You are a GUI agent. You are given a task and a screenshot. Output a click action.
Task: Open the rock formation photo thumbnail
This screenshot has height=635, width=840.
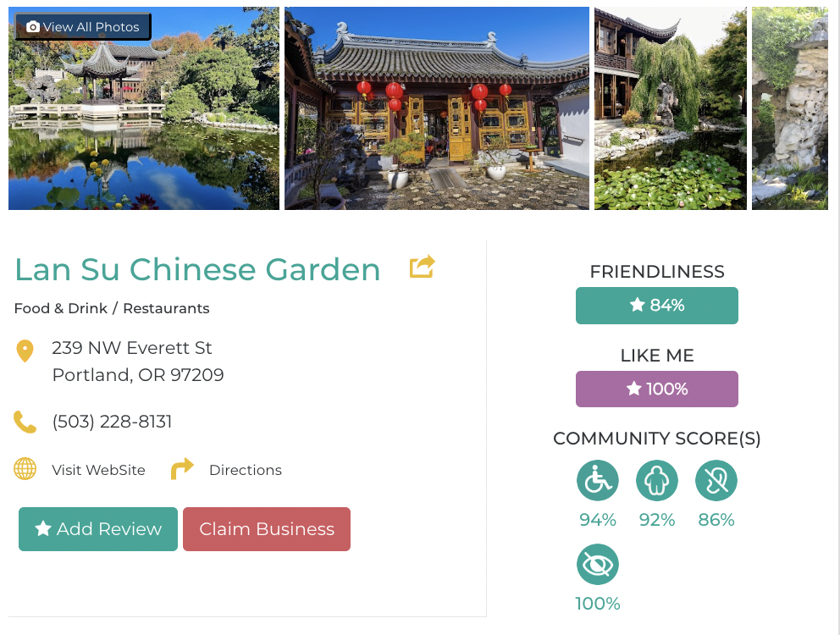tap(790, 108)
